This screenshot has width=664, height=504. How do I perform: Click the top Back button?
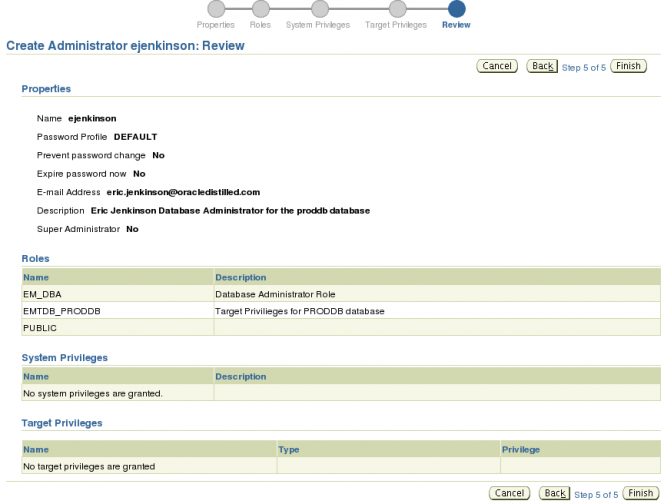pyautogui.click(x=542, y=66)
